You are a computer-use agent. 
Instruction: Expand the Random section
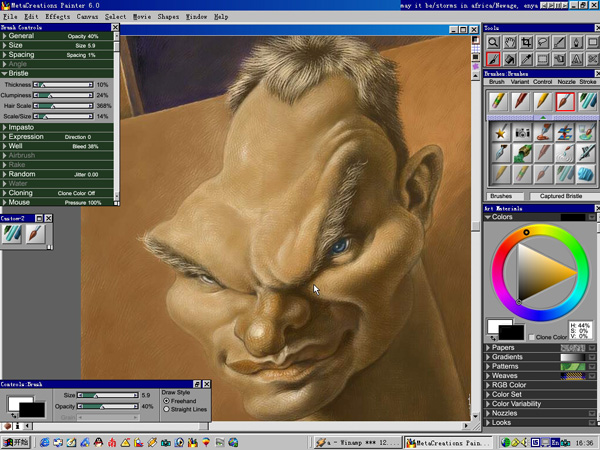(5, 174)
